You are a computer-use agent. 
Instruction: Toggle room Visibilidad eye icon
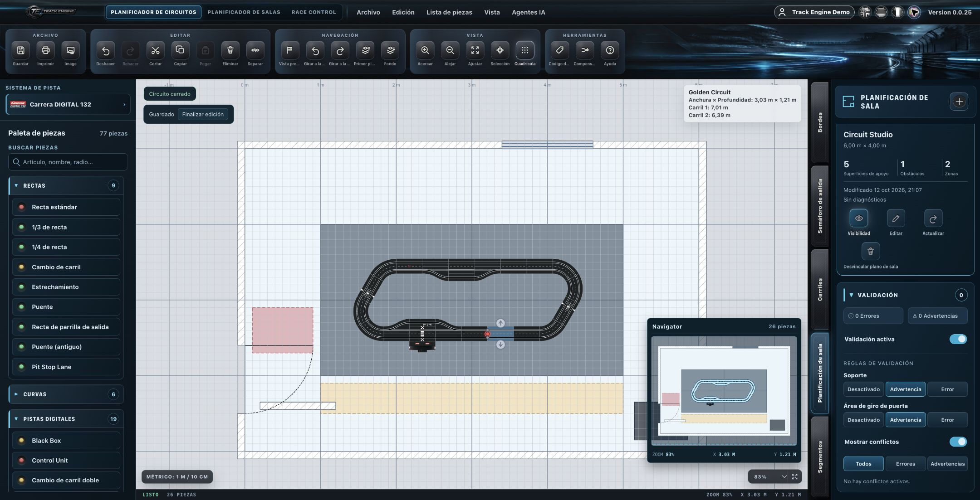859,218
